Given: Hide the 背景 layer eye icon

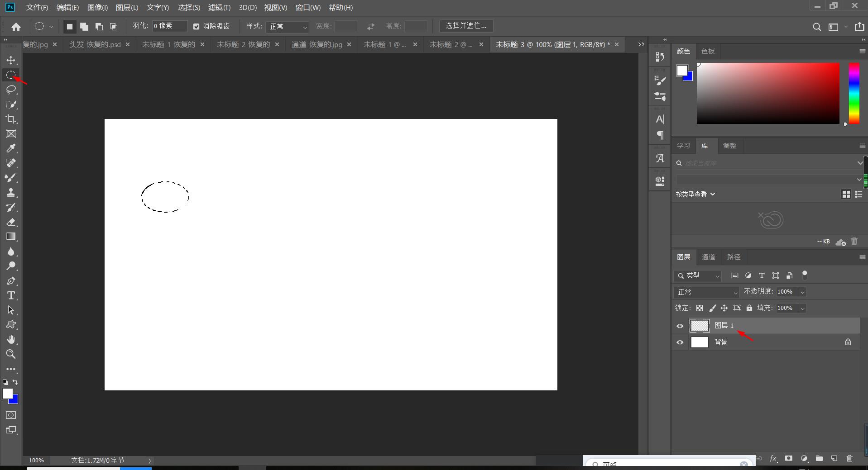Looking at the screenshot, I should coord(680,342).
